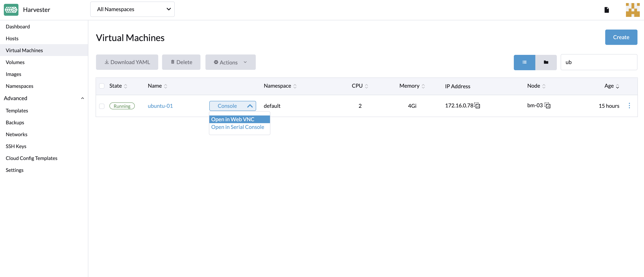Collapse the Console dropdown for ubuntu-01

click(x=233, y=106)
